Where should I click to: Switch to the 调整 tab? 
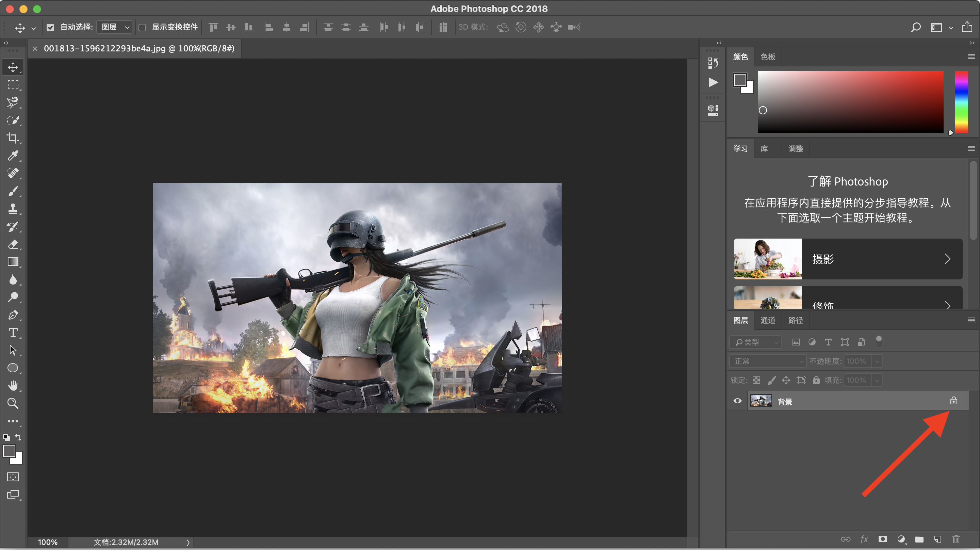796,148
